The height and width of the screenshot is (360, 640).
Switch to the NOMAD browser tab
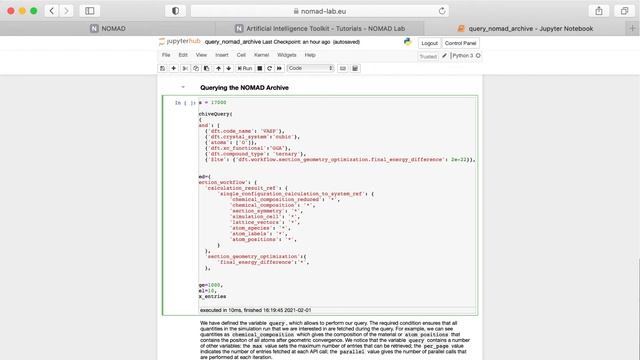click(108, 29)
